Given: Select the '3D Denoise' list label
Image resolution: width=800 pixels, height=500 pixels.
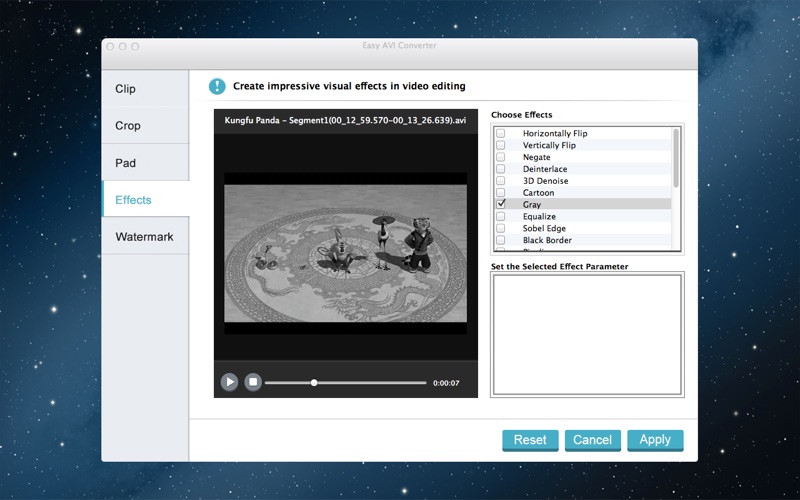Looking at the screenshot, I should coord(545,181).
